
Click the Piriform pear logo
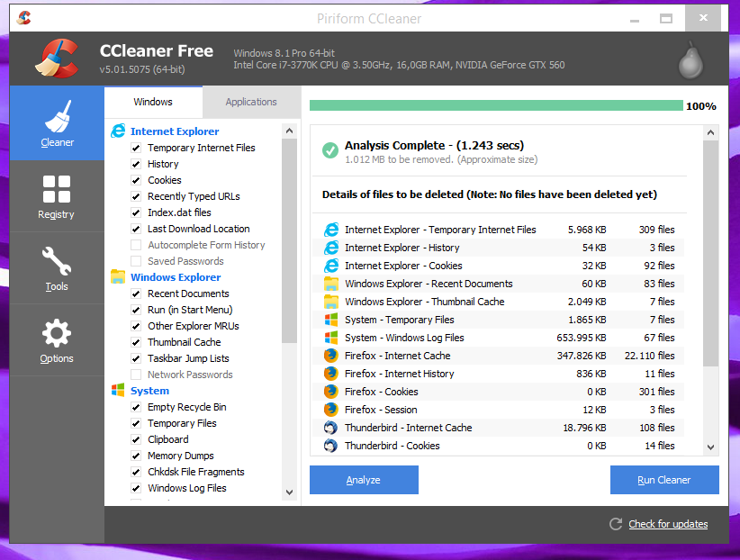[x=690, y=60]
